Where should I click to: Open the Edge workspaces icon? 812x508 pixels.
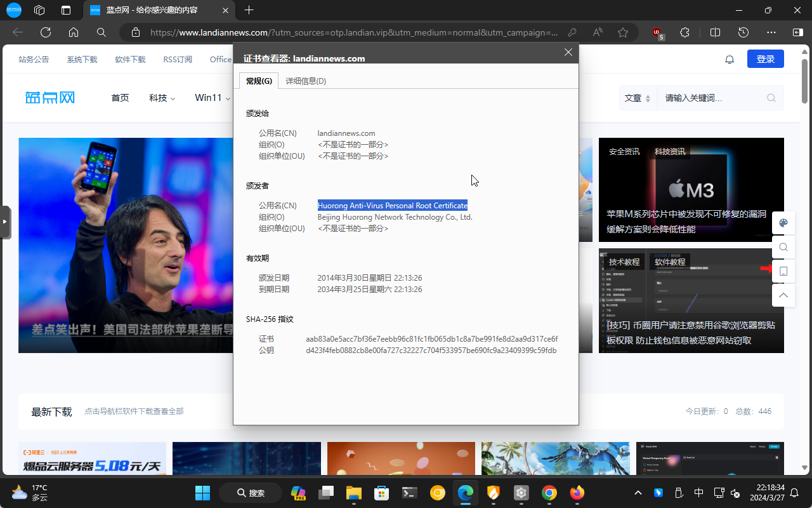point(39,10)
